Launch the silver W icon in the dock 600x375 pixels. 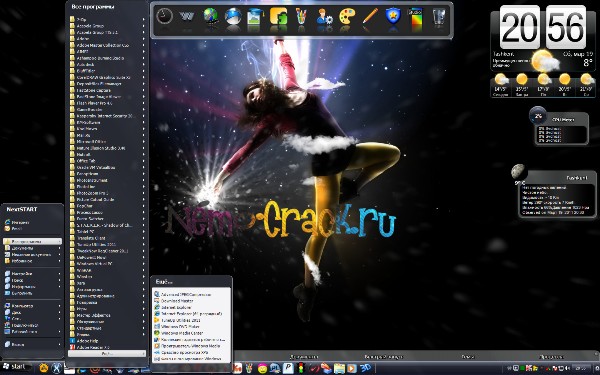pyautogui.click(x=187, y=16)
